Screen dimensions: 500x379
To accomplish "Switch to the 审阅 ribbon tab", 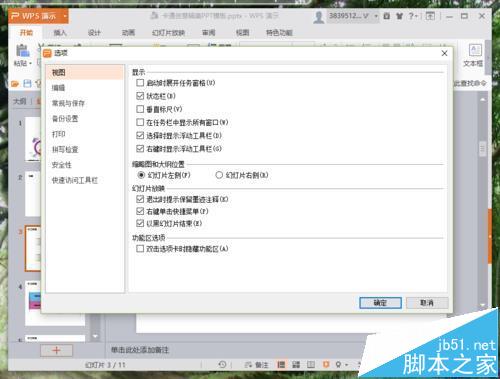I will 209,33.
